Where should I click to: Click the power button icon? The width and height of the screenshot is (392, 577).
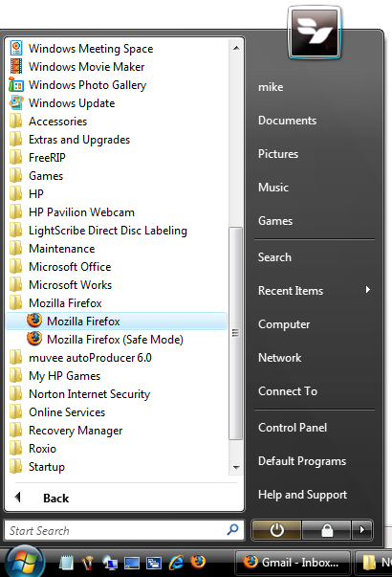point(276,530)
